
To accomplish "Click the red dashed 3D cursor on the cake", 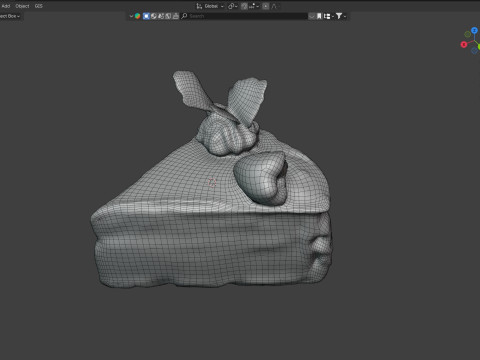I will click(212, 182).
